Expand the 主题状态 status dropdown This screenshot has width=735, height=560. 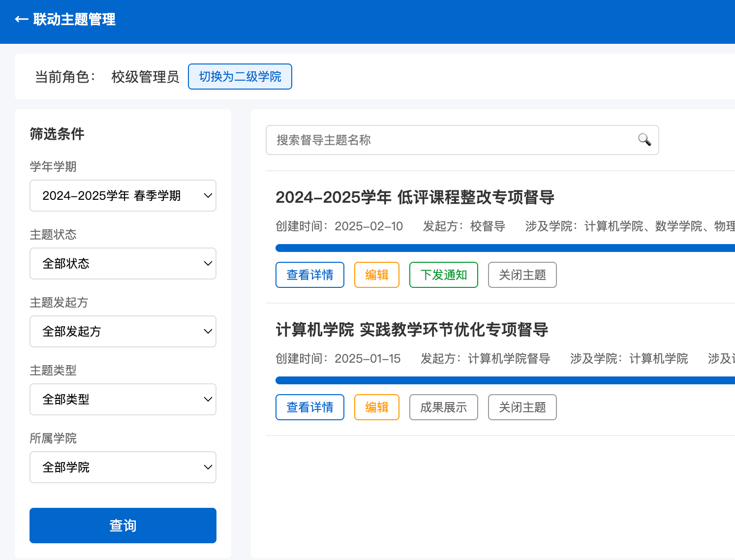click(123, 264)
